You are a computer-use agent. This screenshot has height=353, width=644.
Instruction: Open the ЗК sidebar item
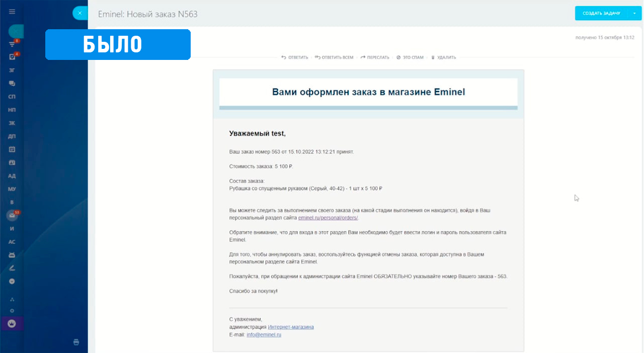click(12, 123)
